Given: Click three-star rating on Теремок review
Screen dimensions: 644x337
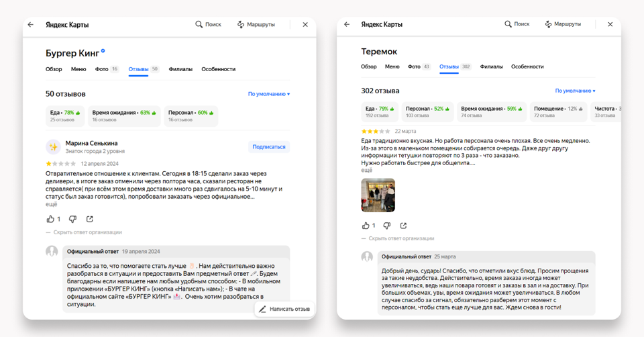Looking at the screenshot, I should point(376,131).
